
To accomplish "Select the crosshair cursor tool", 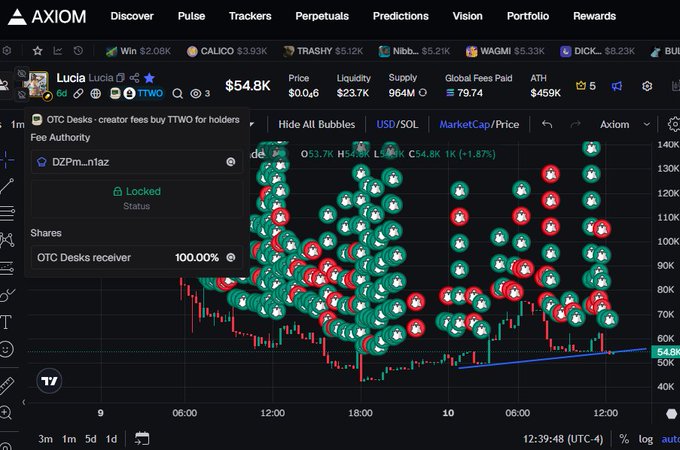I will pos(6,160).
